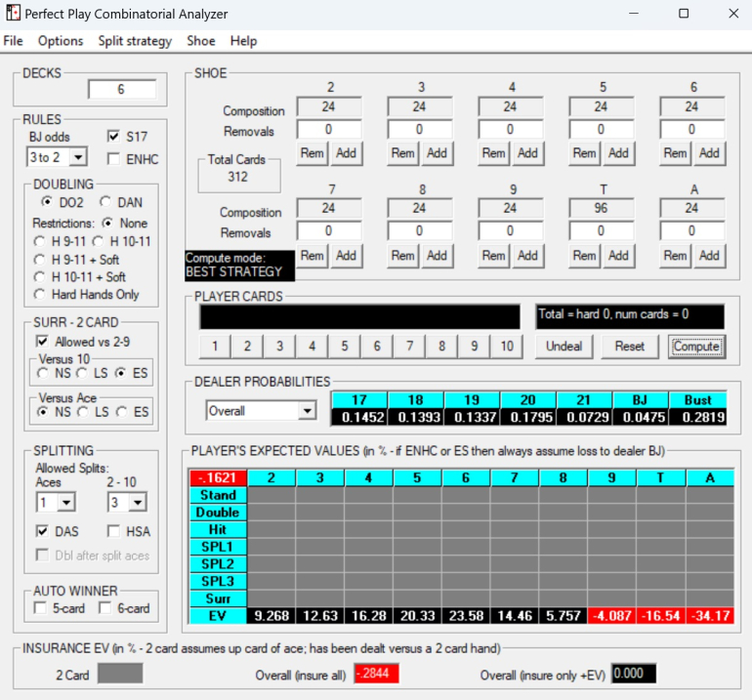The width and height of the screenshot is (752, 700).
Task: Open the Split strategy menu
Action: (x=135, y=41)
